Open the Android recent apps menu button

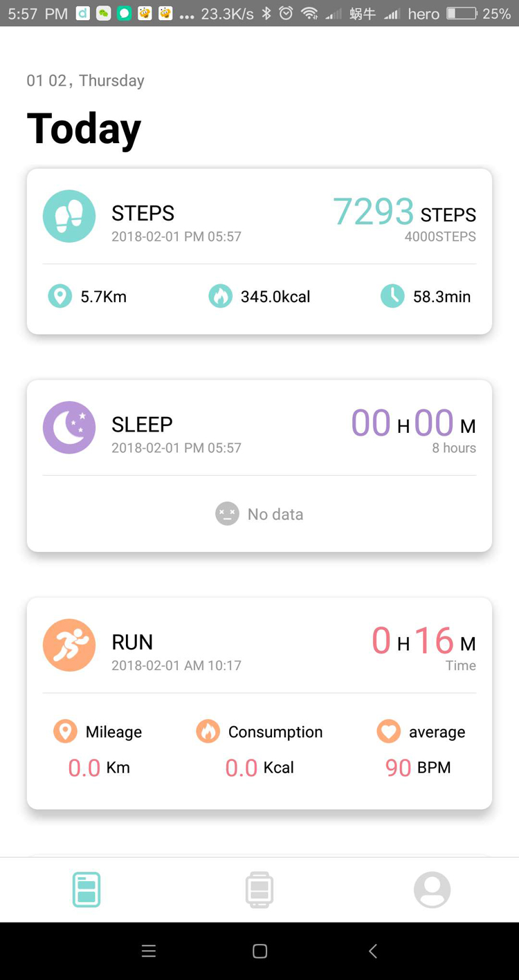[x=148, y=951]
